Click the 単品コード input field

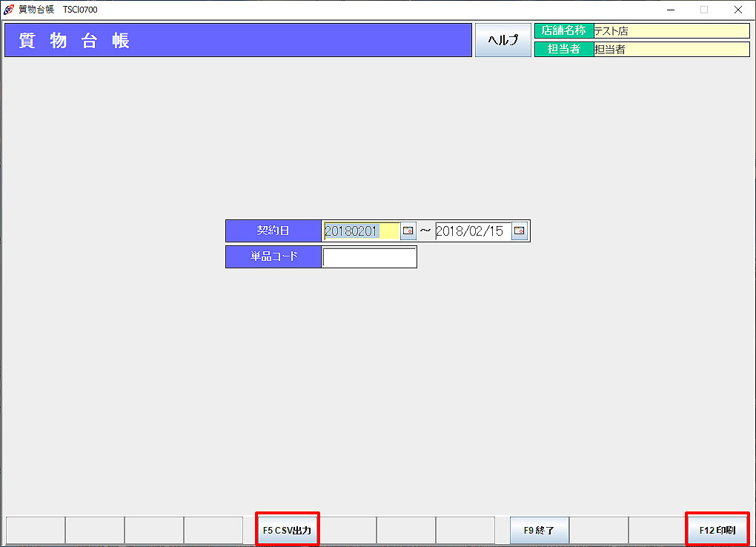point(369,256)
